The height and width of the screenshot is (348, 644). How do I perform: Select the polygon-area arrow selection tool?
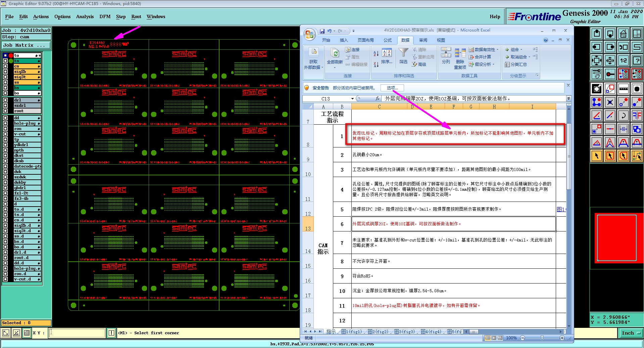(x=623, y=156)
